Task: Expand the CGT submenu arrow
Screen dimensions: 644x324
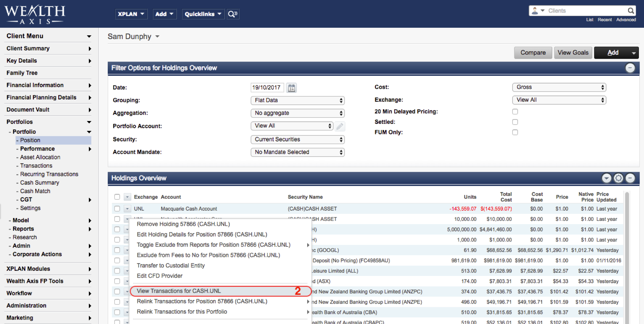Action: coord(90,200)
